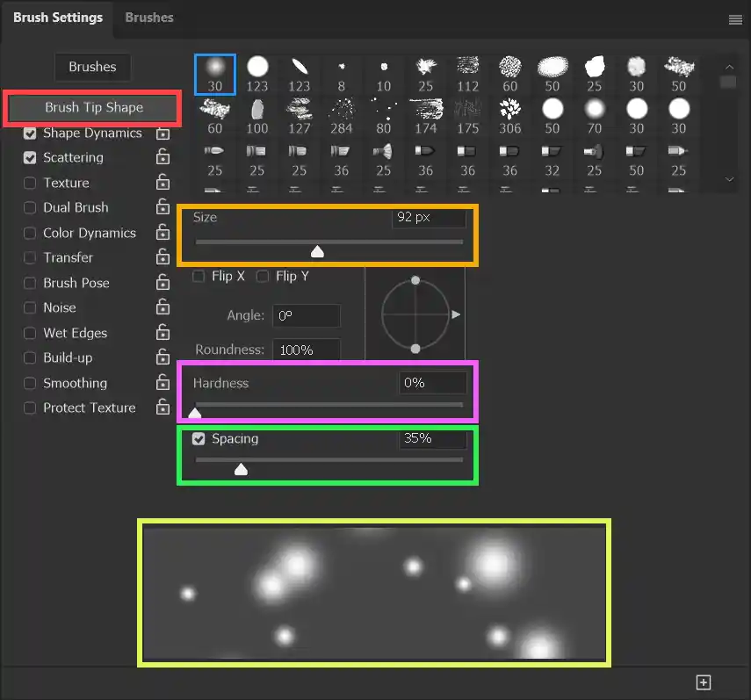This screenshot has height=700, width=751.
Task: Lock the Shape Dynamics settings
Action: [x=162, y=134]
